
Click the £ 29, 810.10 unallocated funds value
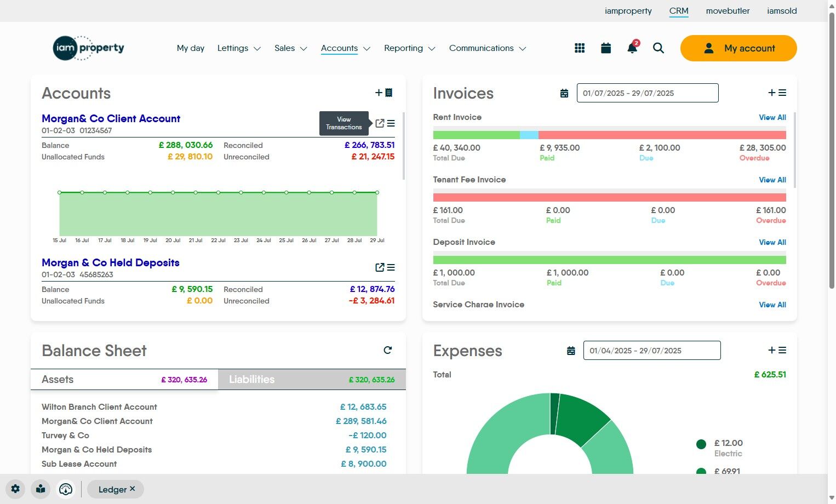tap(190, 157)
